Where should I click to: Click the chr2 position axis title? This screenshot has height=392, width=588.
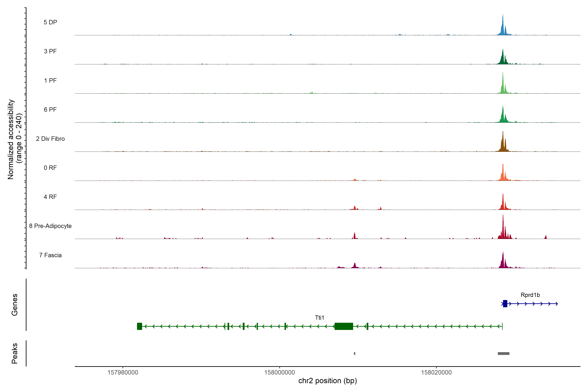pos(327,381)
